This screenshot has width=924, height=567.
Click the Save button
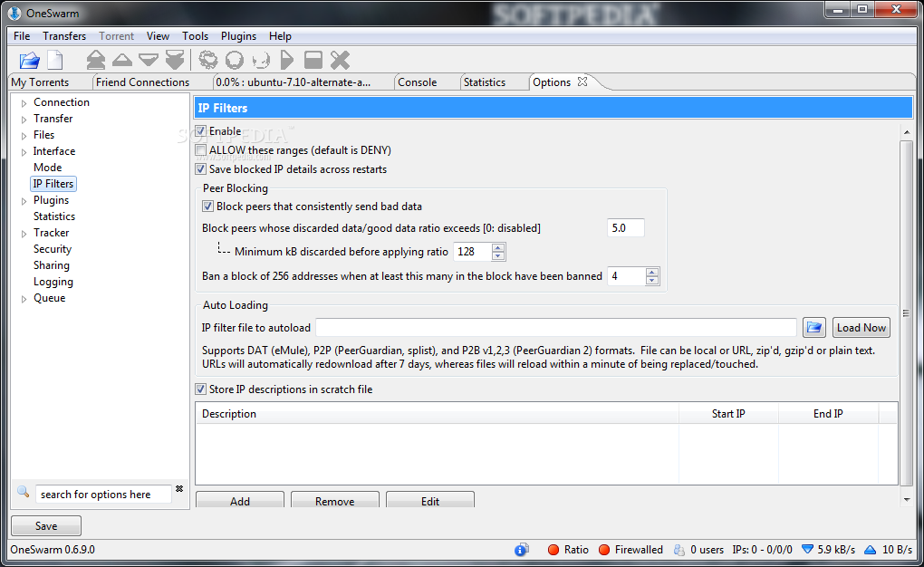pyautogui.click(x=46, y=525)
